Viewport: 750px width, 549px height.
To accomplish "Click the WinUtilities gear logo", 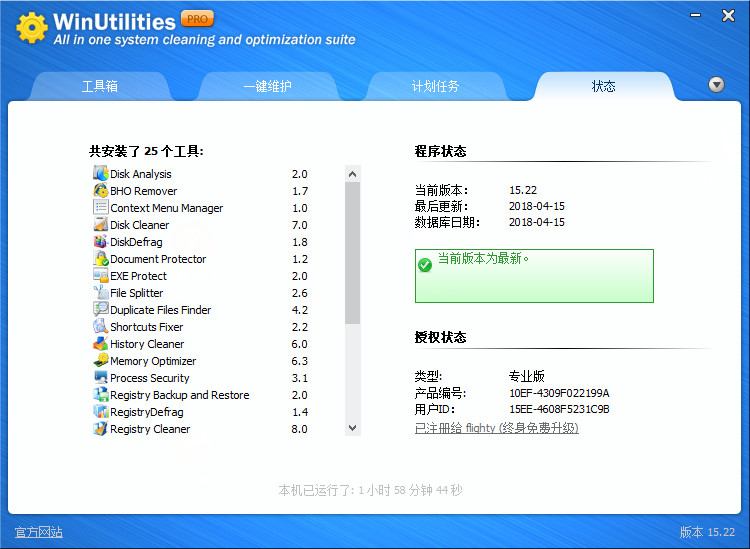I will tap(32, 28).
